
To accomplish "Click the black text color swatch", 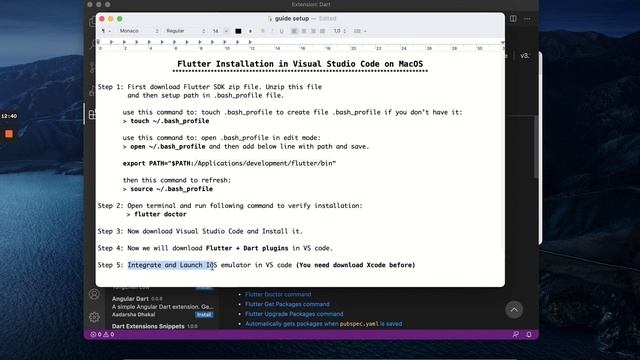I will tap(238, 31).
